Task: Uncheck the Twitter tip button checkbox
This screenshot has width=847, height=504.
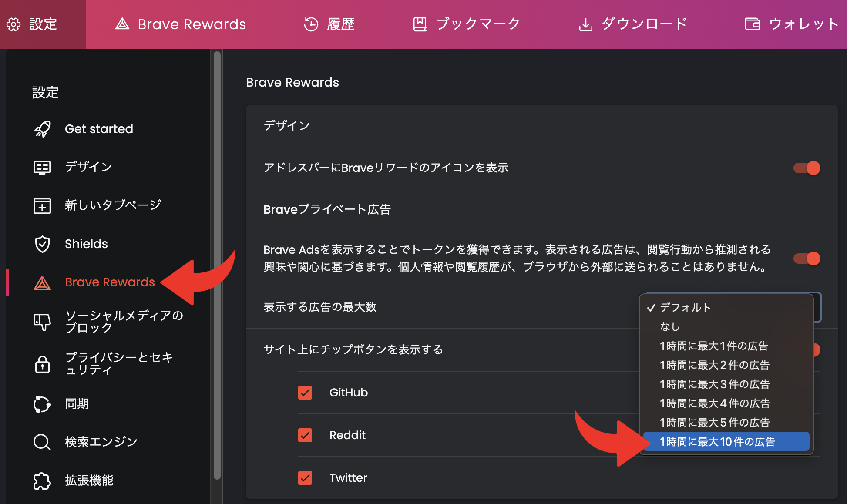Action: click(x=305, y=478)
